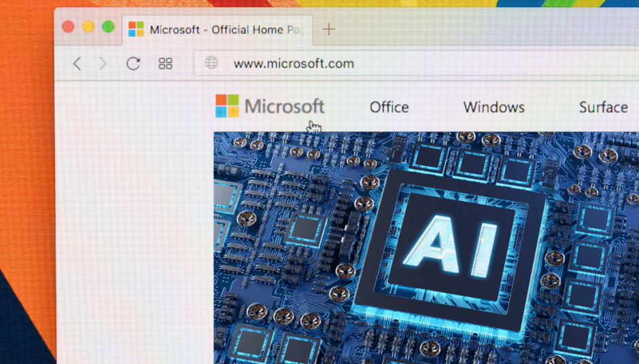Go back using the left arrow
Image resolution: width=639 pixels, height=364 pixels.
point(77,64)
